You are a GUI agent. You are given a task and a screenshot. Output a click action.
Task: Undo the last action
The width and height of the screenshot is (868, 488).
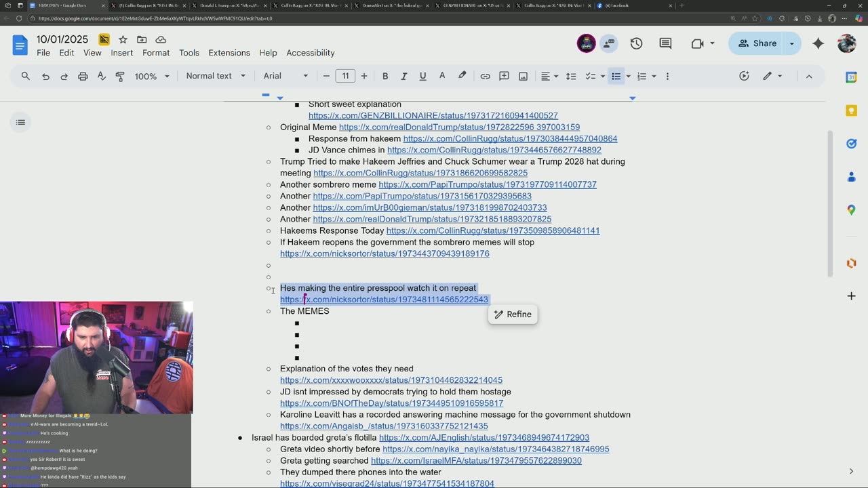(45, 76)
